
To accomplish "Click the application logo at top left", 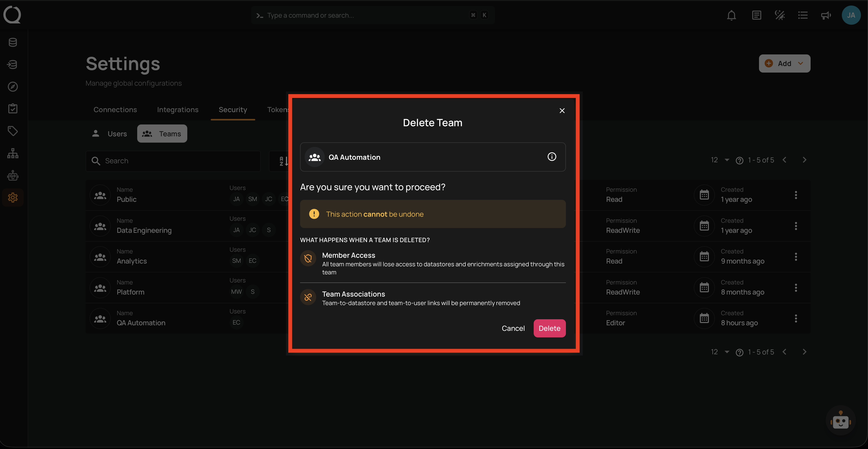I will [12, 15].
